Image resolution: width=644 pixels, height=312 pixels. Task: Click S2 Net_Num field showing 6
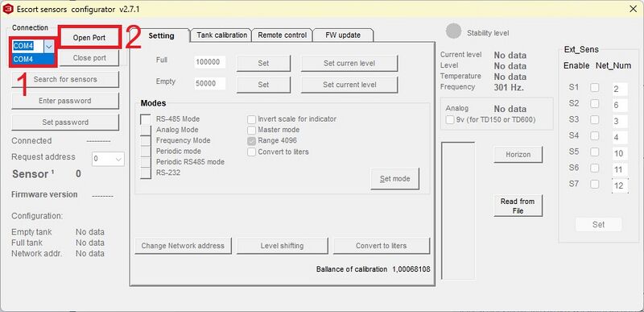620,106
